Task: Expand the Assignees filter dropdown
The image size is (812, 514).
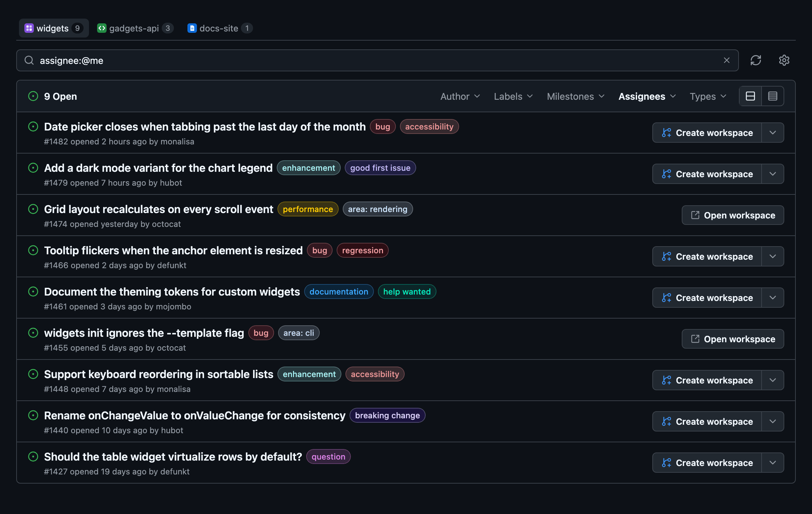Action: pyautogui.click(x=647, y=96)
